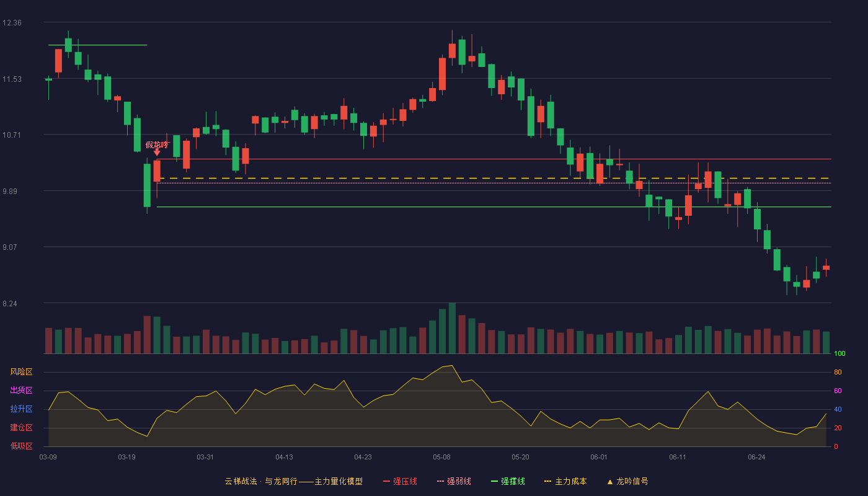Click the red 20 indicator axis value

tap(838, 428)
